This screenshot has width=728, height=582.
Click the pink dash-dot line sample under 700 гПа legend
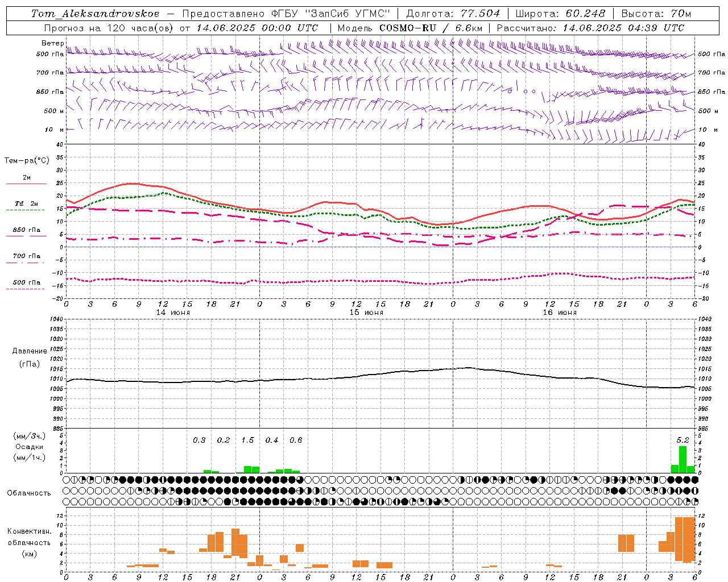pos(25,263)
